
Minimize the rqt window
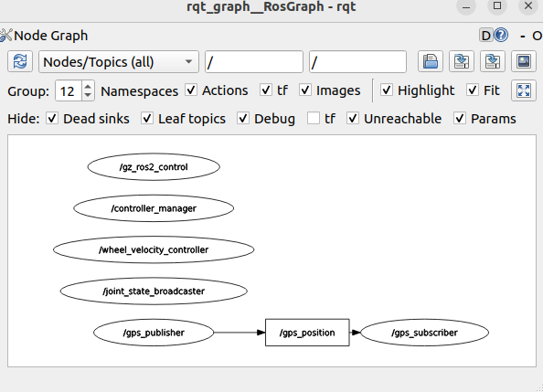[466, 6]
